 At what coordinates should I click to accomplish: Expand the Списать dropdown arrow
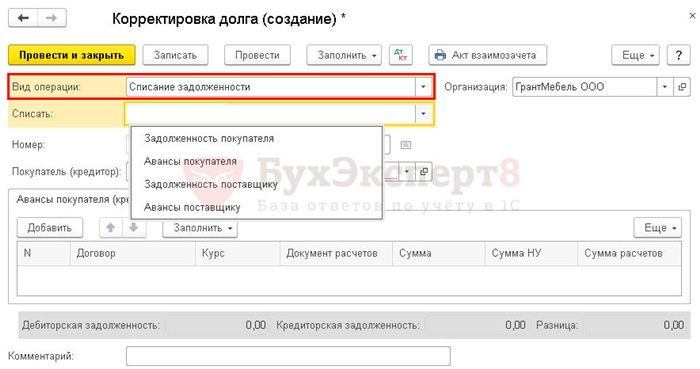point(423,114)
